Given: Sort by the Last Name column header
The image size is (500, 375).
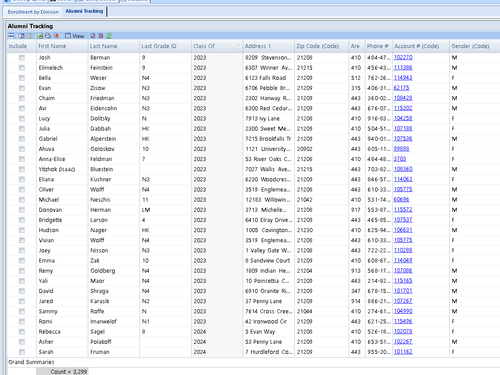Looking at the screenshot, I should tap(113, 46).
